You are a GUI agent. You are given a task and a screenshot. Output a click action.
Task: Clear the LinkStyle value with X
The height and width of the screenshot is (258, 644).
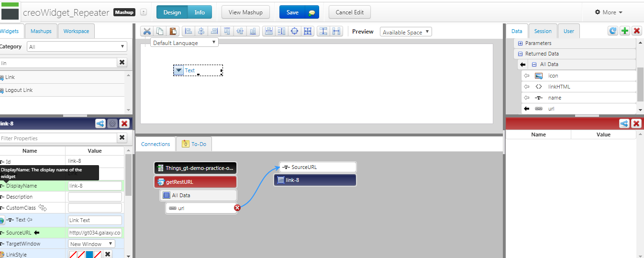(108, 254)
